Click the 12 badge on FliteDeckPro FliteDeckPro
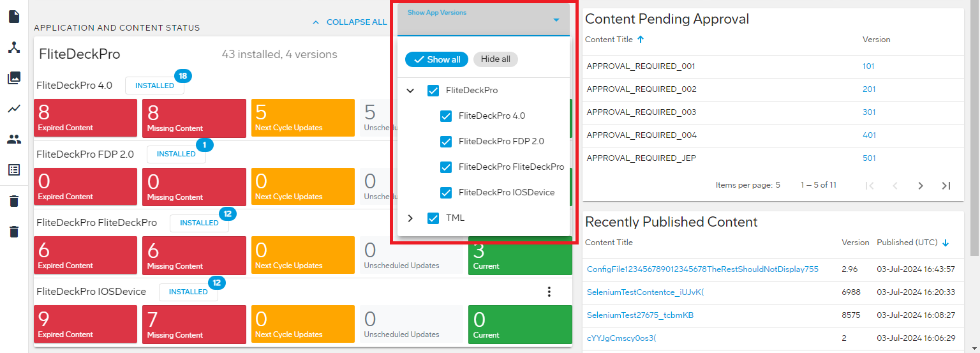The height and width of the screenshot is (353, 980). coord(228,214)
